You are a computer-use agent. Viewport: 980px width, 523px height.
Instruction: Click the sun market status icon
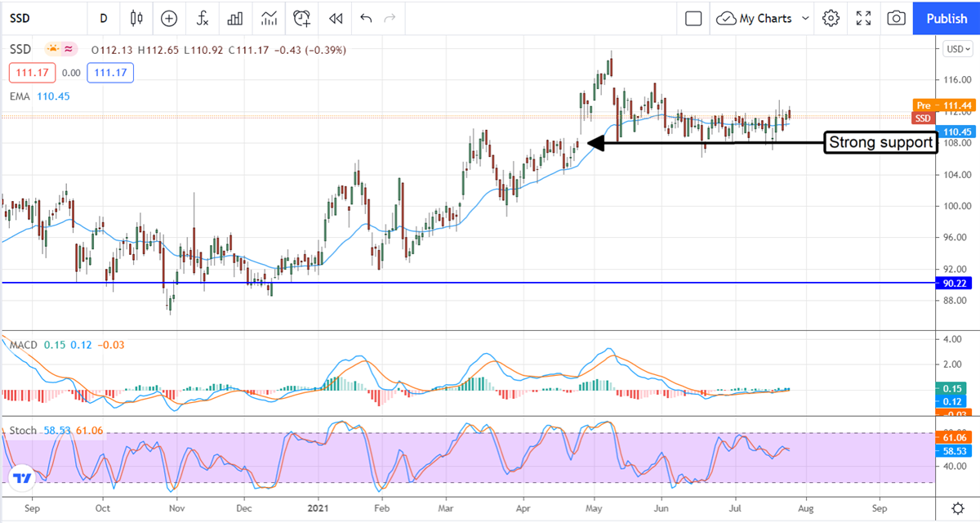pos(53,49)
